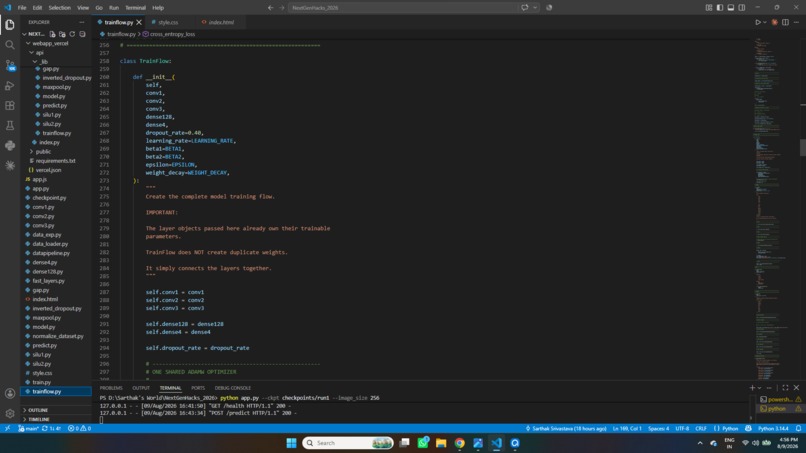The width and height of the screenshot is (806, 453).
Task: Toggle the bottom panel visibility
Action: pyautogui.click(x=730, y=8)
